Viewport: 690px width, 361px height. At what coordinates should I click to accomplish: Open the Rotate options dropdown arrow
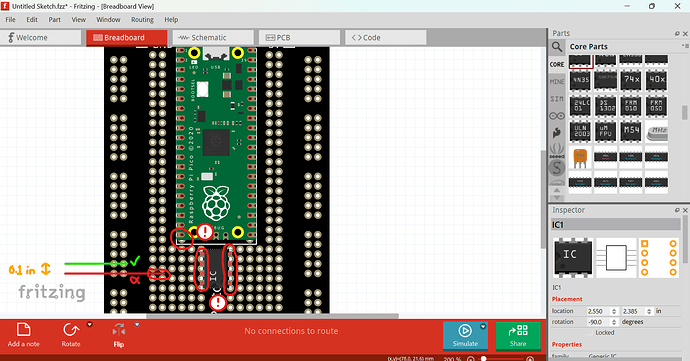pos(89,325)
